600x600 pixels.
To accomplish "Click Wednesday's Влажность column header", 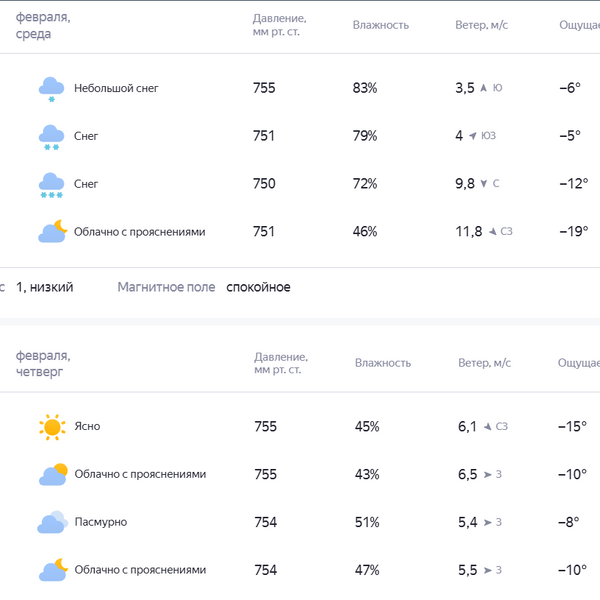I will 381,25.
